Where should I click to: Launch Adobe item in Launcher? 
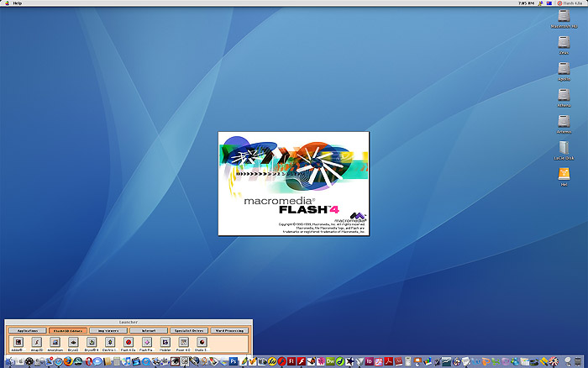[18, 342]
